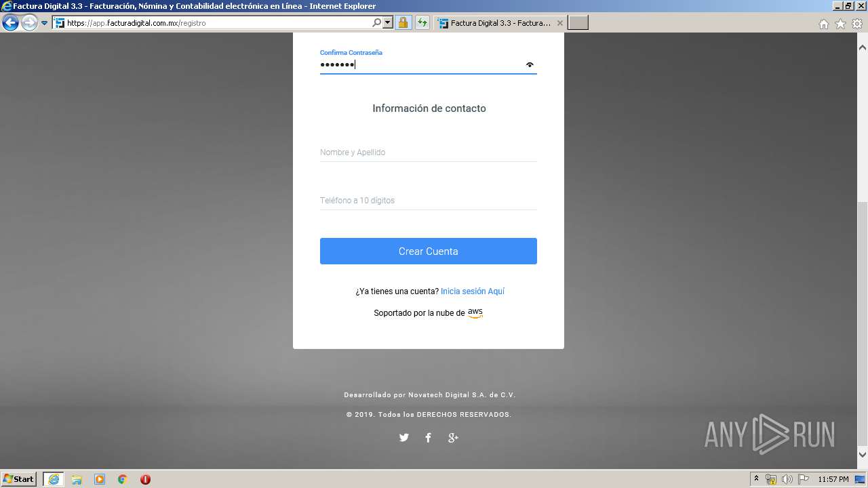
Task: Click the Action Center flag icon
Action: [804, 479]
